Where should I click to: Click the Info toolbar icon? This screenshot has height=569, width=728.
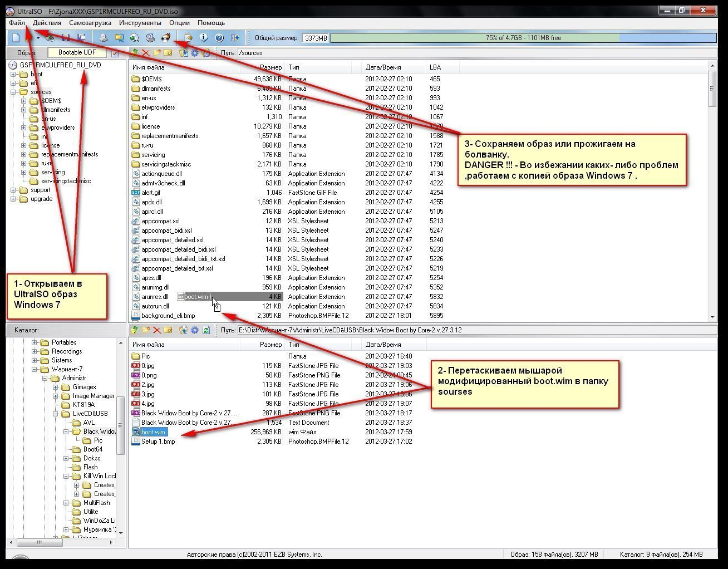pos(204,38)
